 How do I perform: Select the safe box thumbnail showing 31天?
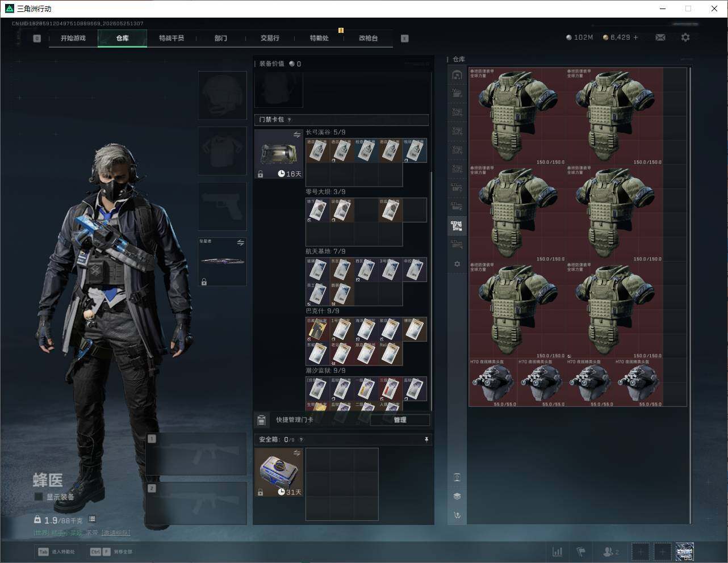click(x=278, y=472)
